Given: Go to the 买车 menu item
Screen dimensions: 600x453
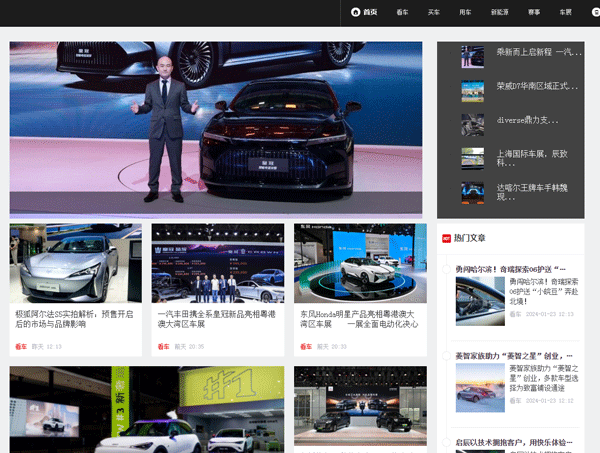Looking at the screenshot, I should pyautogui.click(x=434, y=12).
